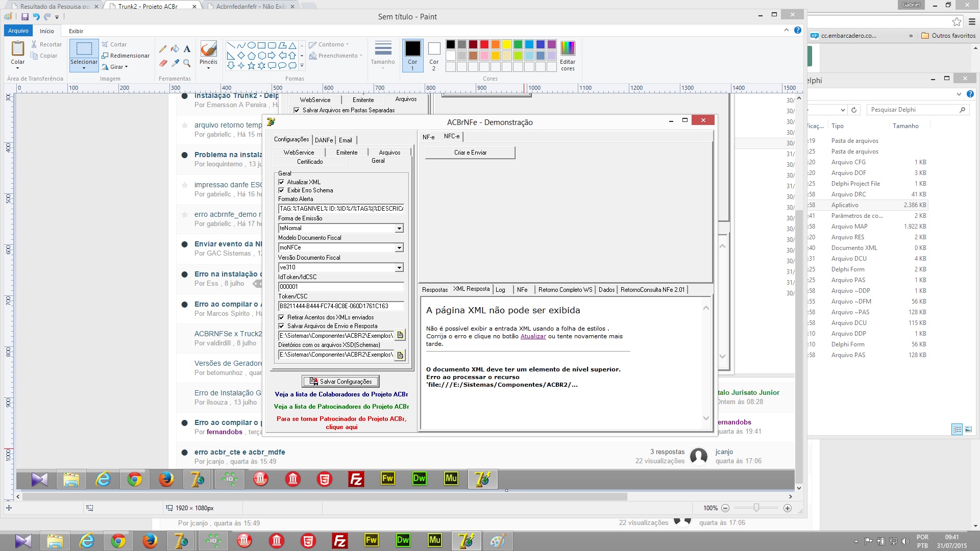Expand the Selecionar dropdown arrow
This screenshot has height=551, width=980.
(84, 68)
